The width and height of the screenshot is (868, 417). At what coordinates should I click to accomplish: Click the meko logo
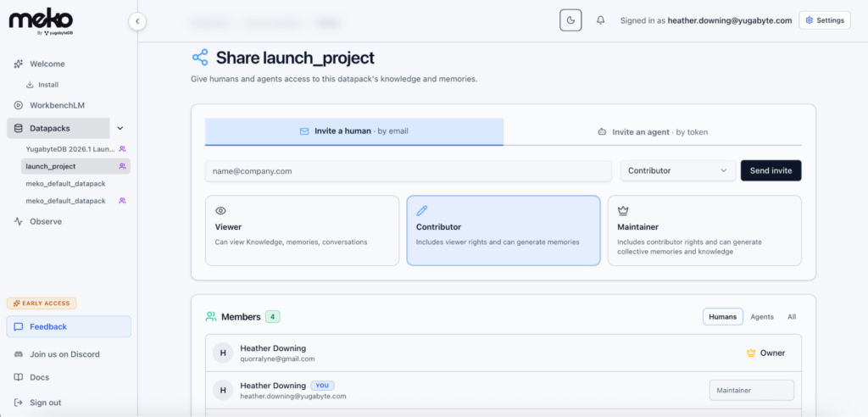[42, 23]
